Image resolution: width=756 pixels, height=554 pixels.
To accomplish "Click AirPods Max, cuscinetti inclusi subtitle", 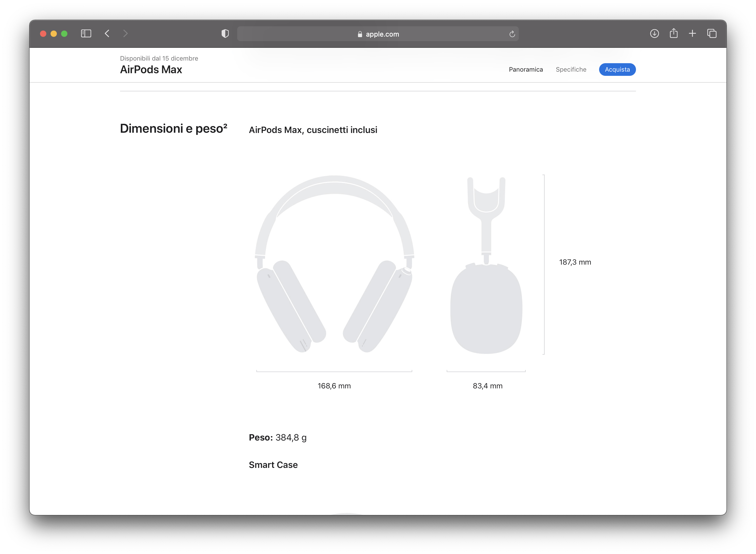I will (313, 130).
